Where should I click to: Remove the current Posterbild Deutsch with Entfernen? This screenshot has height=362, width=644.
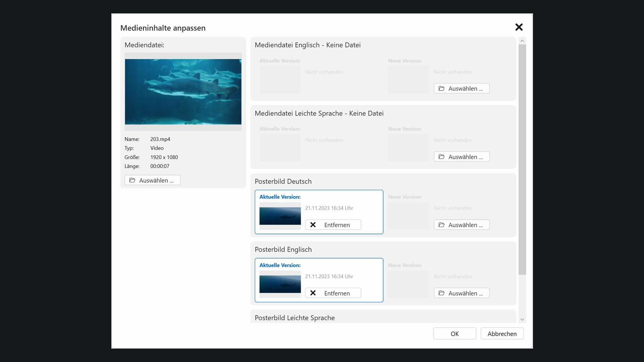(x=333, y=225)
